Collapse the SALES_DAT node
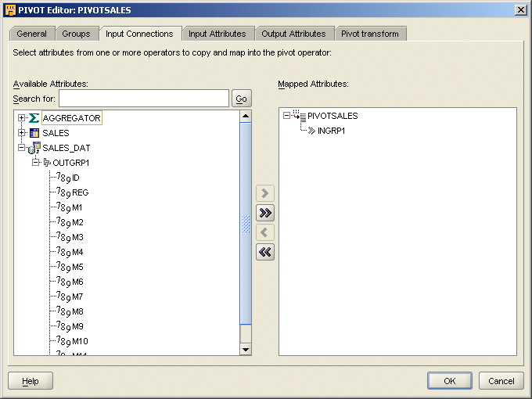Screen dimensions: 532x399 pyautogui.click(x=21, y=148)
